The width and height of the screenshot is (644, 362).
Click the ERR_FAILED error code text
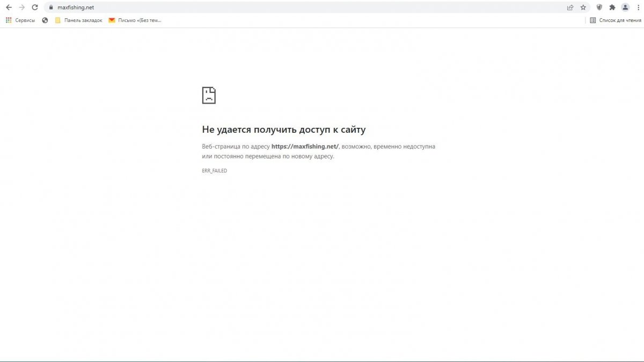214,171
